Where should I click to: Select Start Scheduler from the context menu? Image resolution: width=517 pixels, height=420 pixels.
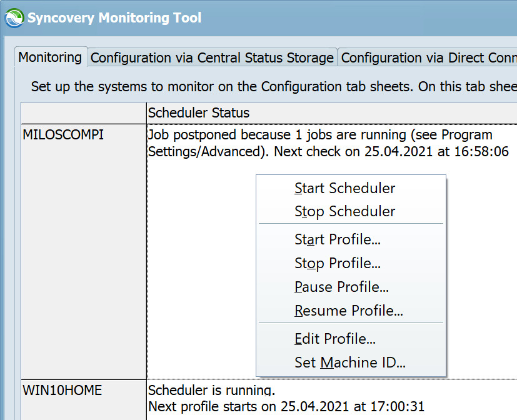click(344, 187)
